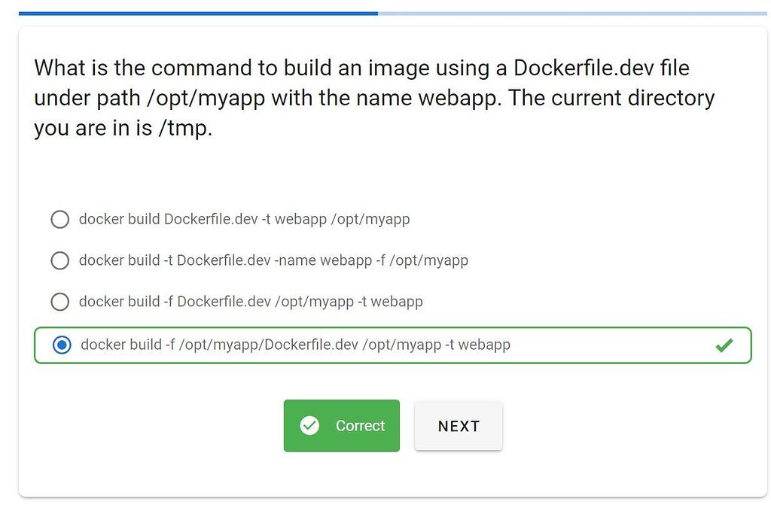The height and width of the screenshot is (532, 771).
Task: Click the check-circle icon in the Correct button
Action: point(309,426)
